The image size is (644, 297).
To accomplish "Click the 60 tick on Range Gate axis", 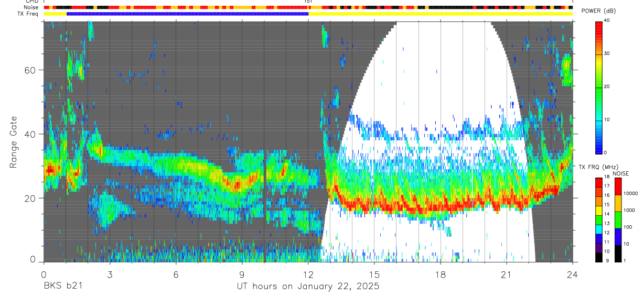I will (x=31, y=70).
